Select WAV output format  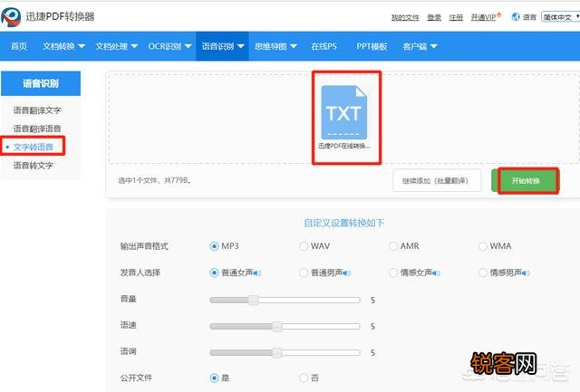click(x=304, y=246)
